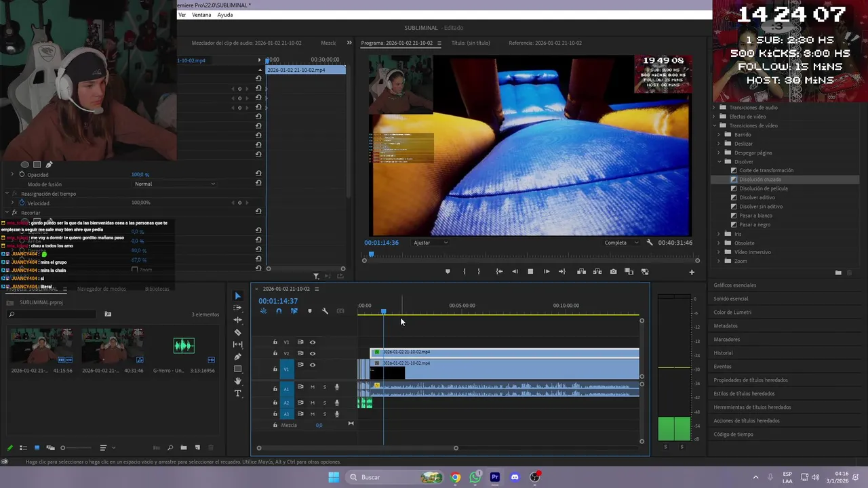
Task: Expand the Efectos de vídeo folder
Action: (714, 117)
